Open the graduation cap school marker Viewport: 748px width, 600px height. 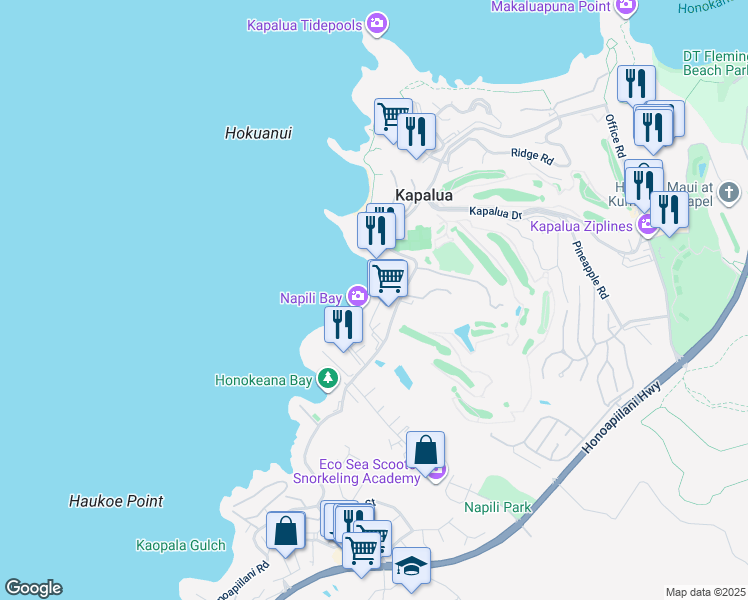(x=411, y=569)
